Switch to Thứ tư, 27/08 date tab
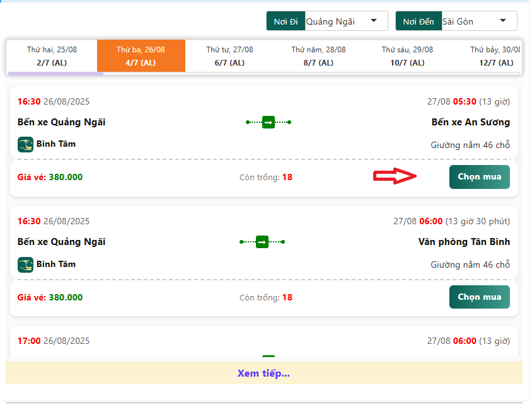This screenshot has height=410, width=532. click(x=229, y=55)
